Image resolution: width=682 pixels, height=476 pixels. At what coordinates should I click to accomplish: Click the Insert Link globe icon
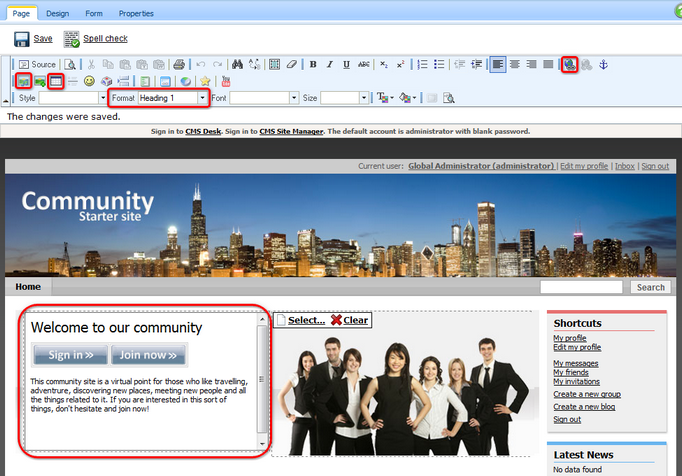[x=569, y=64]
